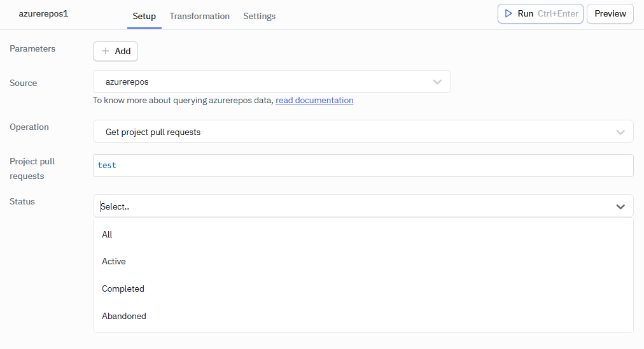Select All status option

(363, 234)
